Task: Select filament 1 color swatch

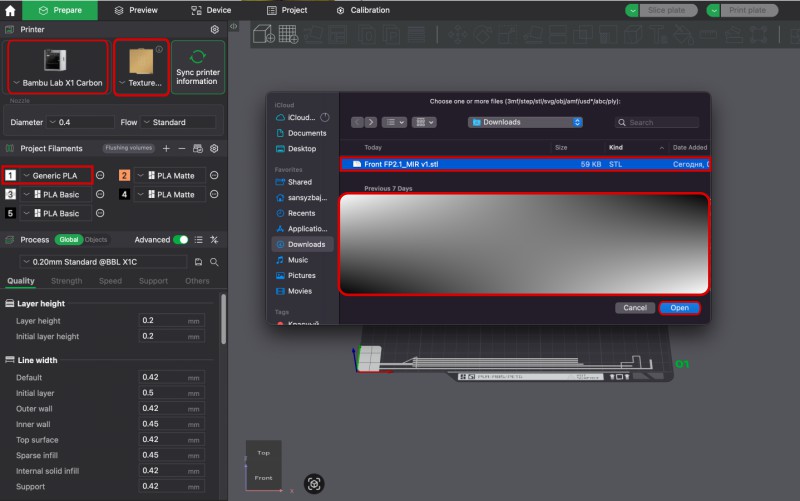Action: point(10,175)
